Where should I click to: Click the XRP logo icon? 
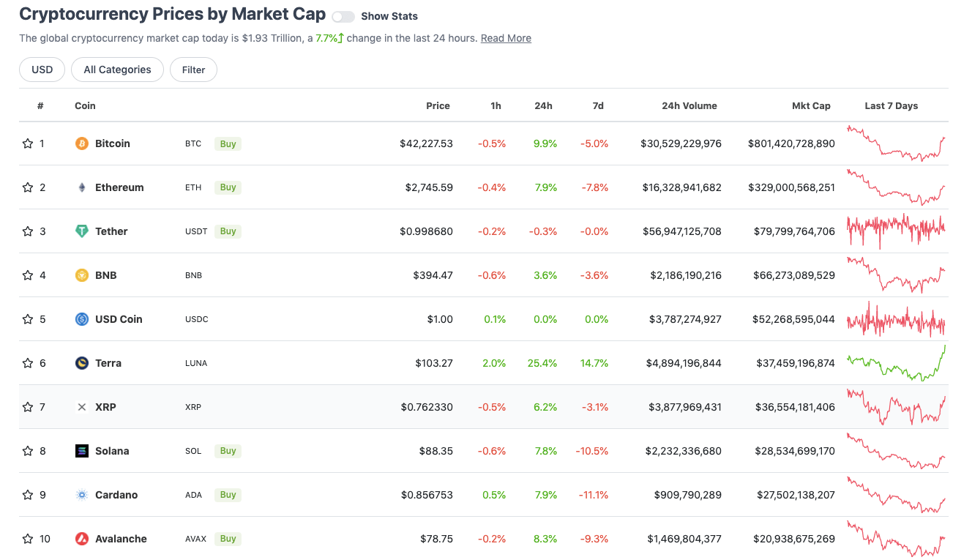pos(82,407)
